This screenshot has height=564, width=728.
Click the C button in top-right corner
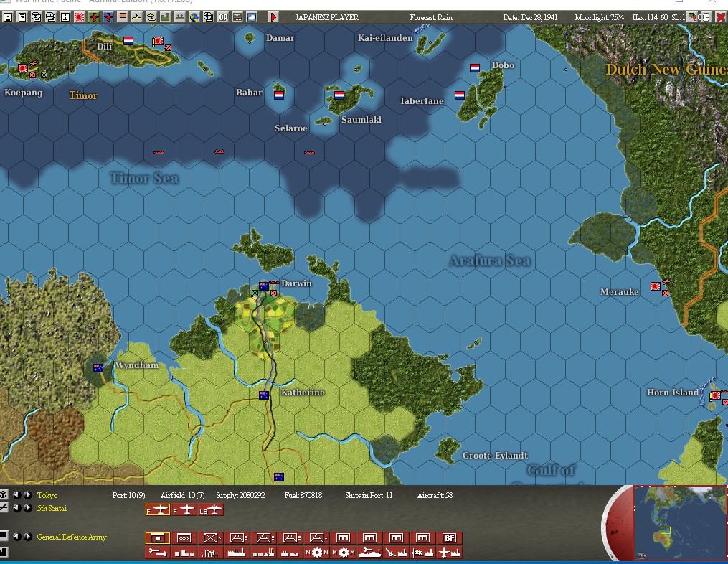[706, 17]
